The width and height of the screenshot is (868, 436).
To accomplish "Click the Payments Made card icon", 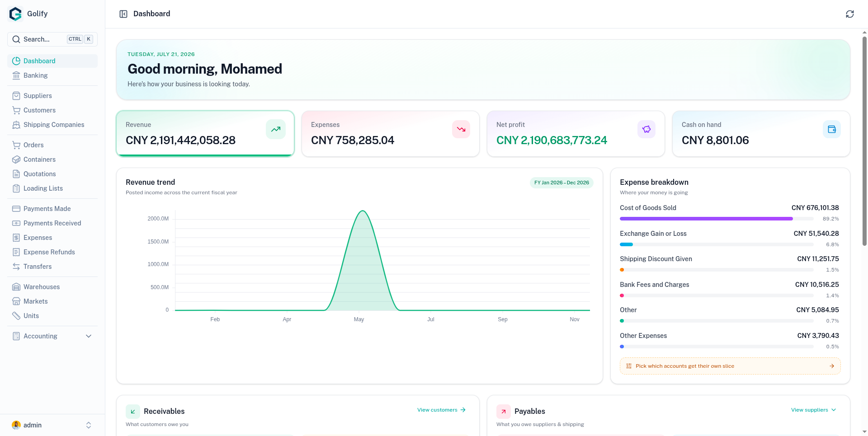I will click(x=16, y=209).
